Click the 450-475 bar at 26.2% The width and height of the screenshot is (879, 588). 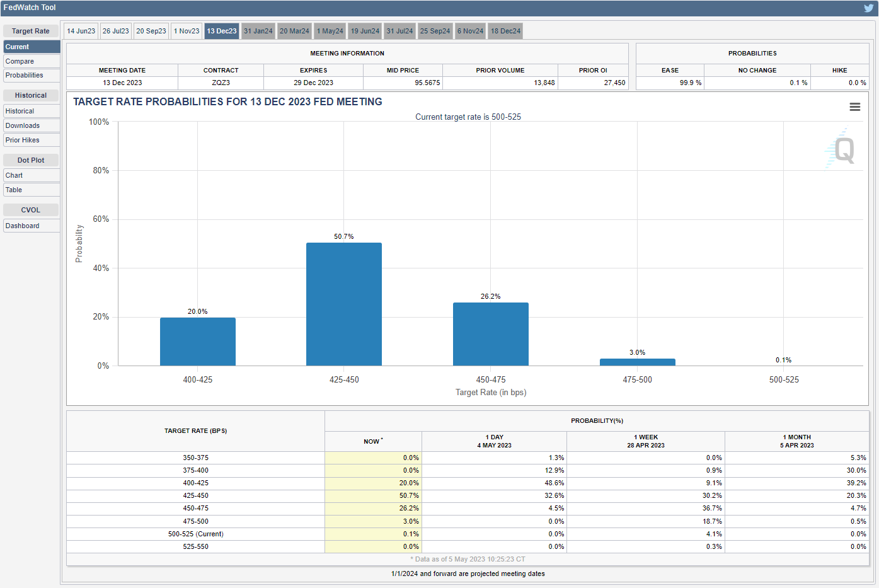coord(490,333)
